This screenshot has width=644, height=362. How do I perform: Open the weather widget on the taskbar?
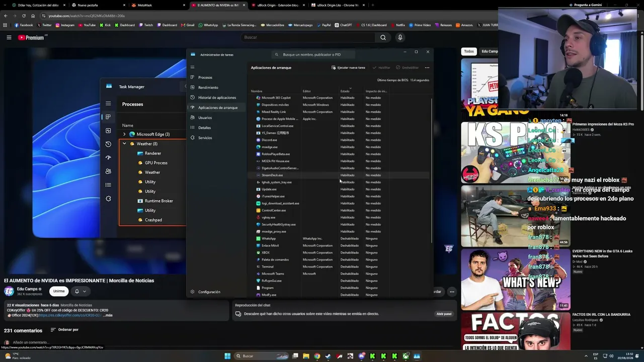tap(18, 356)
